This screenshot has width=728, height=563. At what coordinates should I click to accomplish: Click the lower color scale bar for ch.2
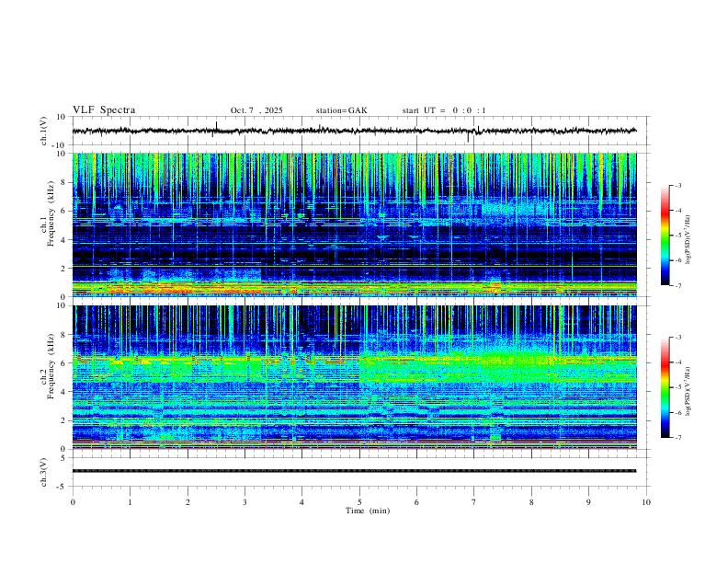pos(665,387)
